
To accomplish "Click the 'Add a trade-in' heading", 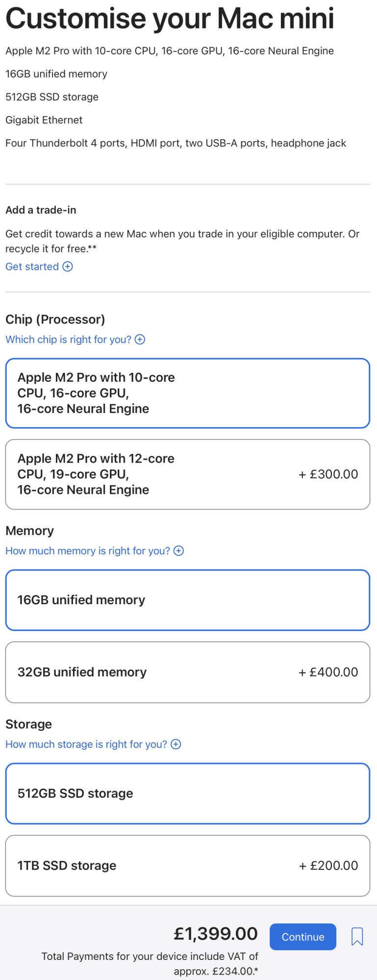I will (x=41, y=210).
